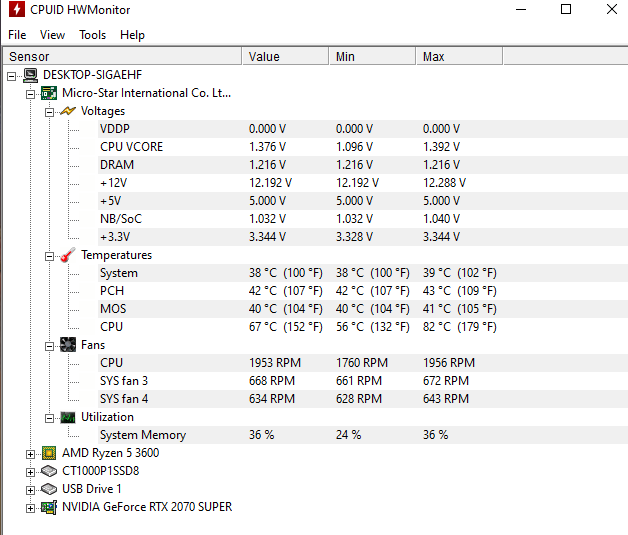Click the Fans section fan icon
The height and width of the screenshot is (535, 628).
68,345
